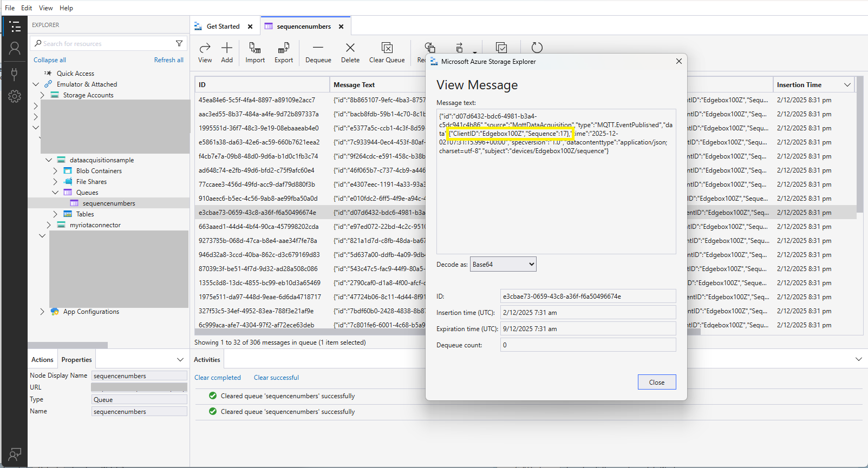The image size is (868, 468).
Task: Open the account management sidebar icon
Action: [x=15, y=49]
